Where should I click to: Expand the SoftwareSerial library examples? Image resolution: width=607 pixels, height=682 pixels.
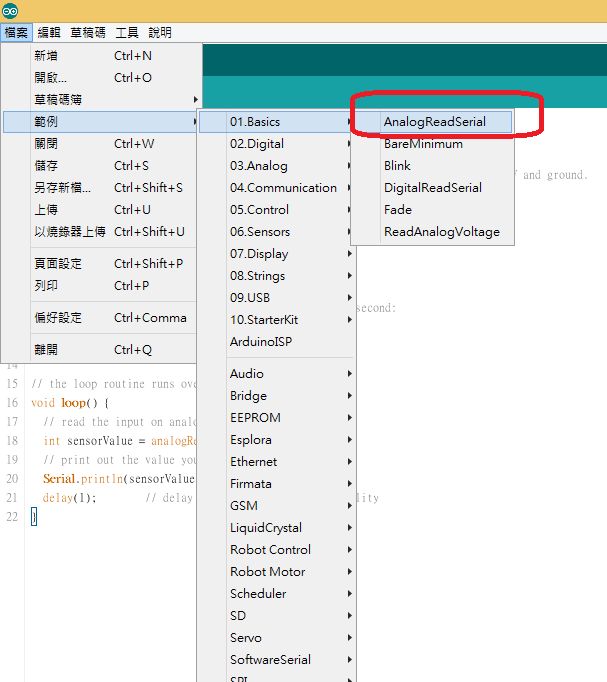[277, 660]
